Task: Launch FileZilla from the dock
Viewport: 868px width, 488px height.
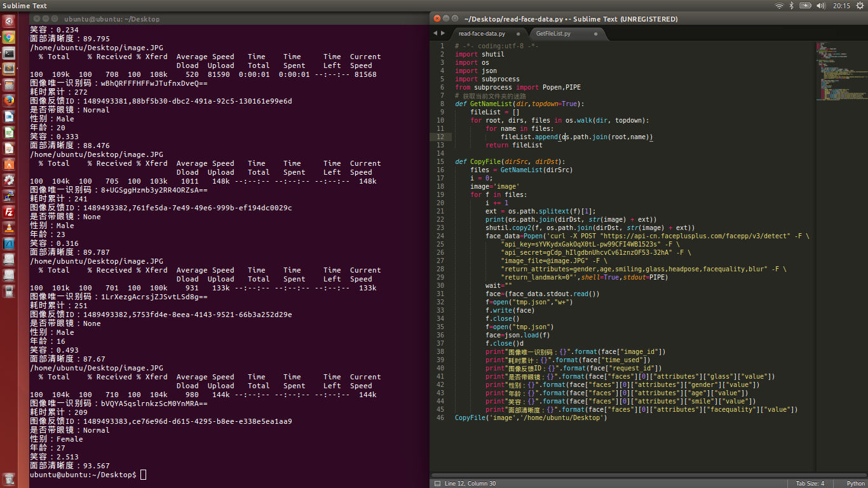Action: coord(9,212)
